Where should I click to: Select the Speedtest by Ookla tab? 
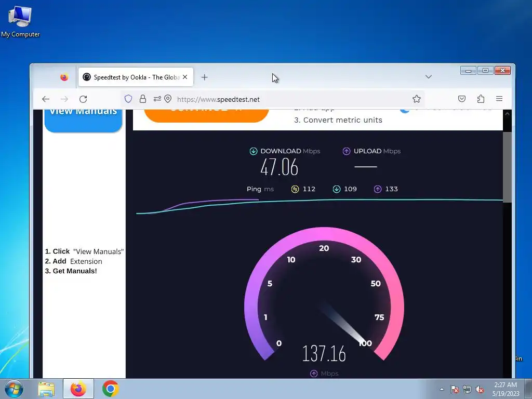pos(136,77)
